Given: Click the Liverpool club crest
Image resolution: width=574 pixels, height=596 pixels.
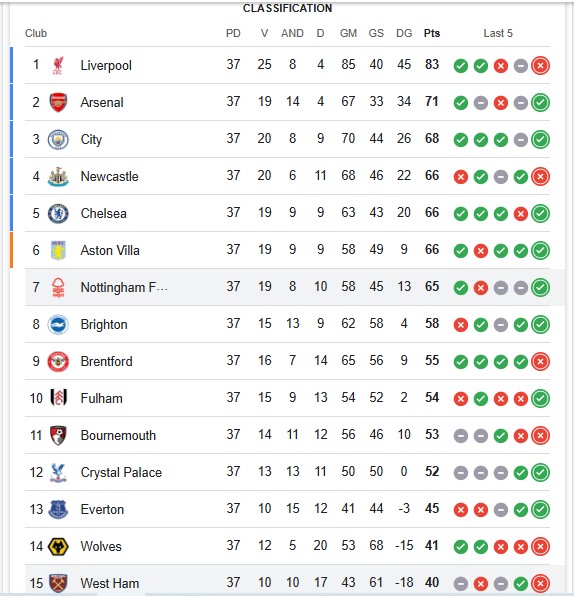Looking at the screenshot, I should (x=58, y=65).
